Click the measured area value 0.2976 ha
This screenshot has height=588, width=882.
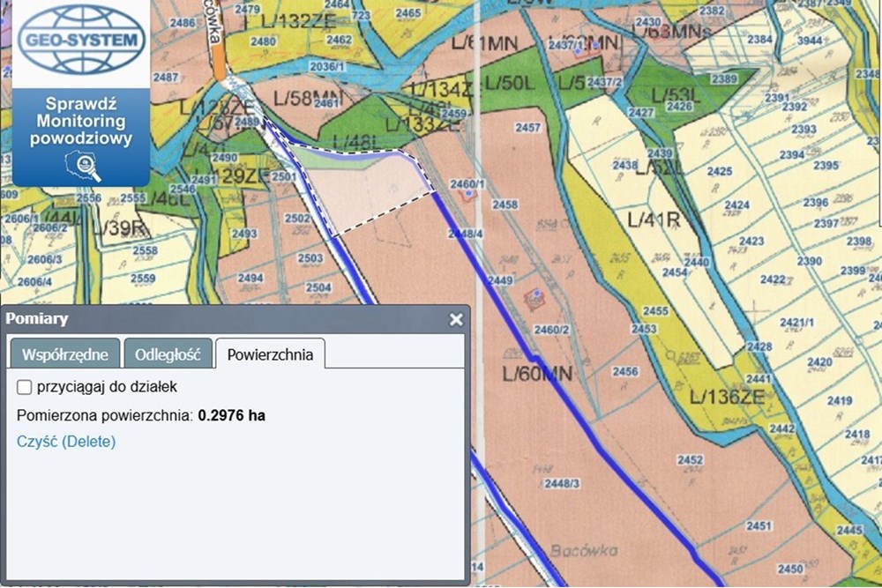click(x=231, y=414)
